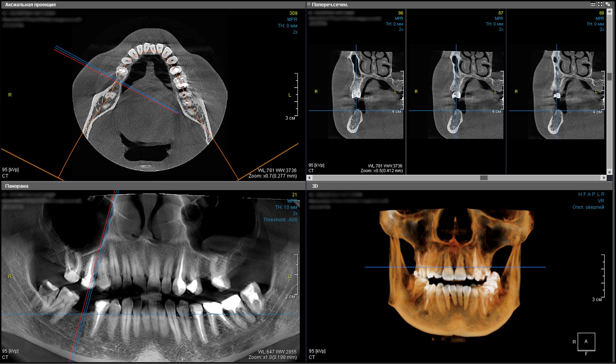Click the A face of the orientation cube

point(586,341)
